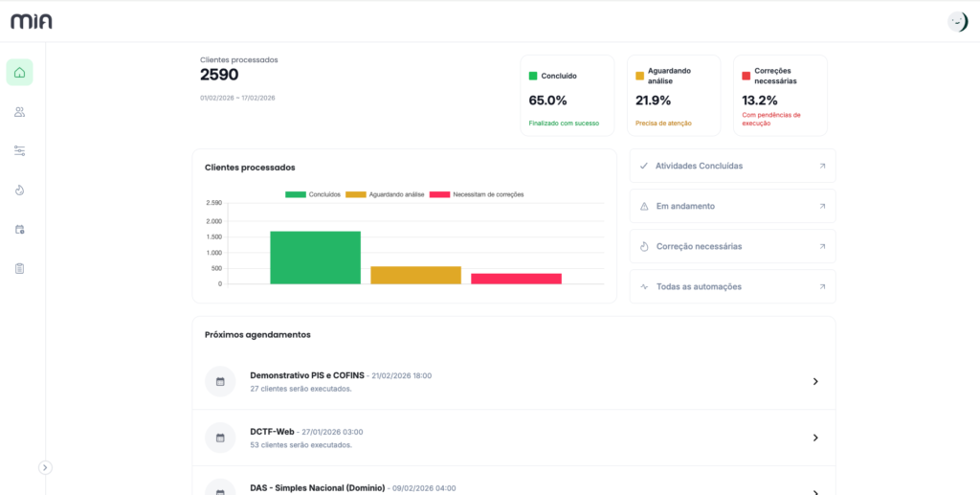The width and height of the screenshot is (980, 495).
Task: Open the sliders settings sidebar icon
Action: tap(19, 151)
